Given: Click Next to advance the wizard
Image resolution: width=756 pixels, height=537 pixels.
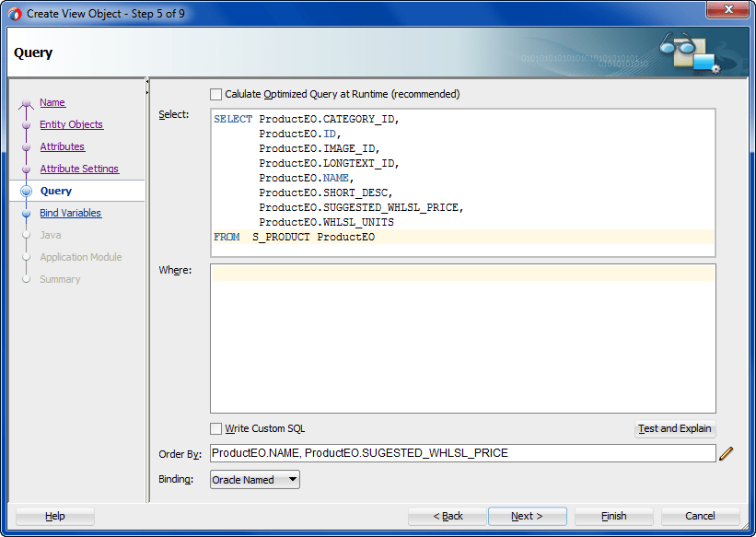Looking at the screenshot, I should pos(527,516).
